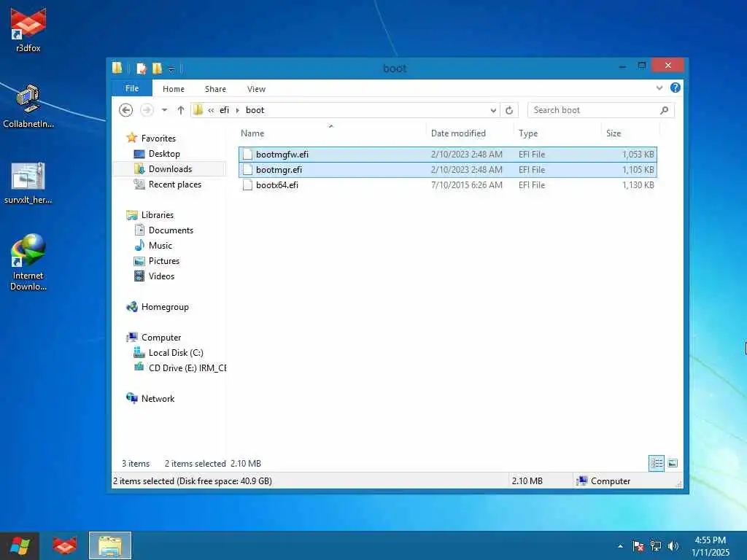
Task: Open the Recent locations dropdown arrow
Action: [x=164, y=110]
